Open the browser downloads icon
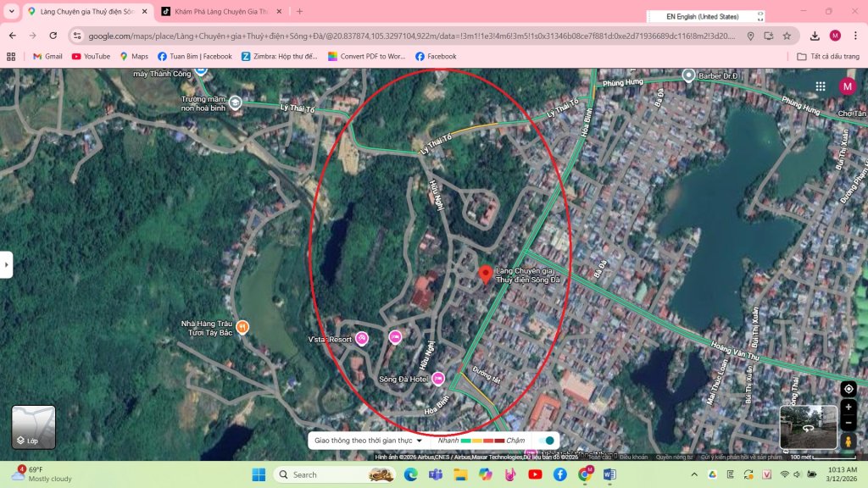Image resolution: width=868 pixels, height=488 pixels. pyautogui.click(x=815, y=36)
